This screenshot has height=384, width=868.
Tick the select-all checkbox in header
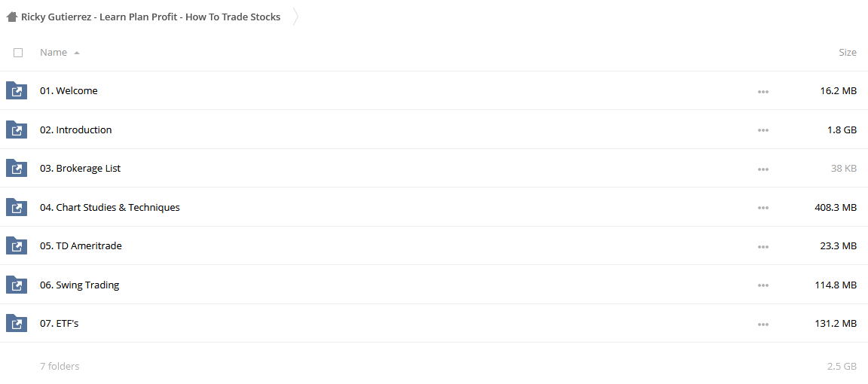[x=18, y=53]
